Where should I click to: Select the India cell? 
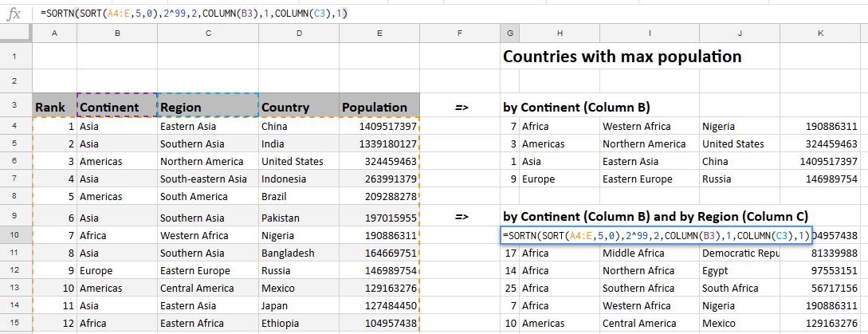pos(299,144)
